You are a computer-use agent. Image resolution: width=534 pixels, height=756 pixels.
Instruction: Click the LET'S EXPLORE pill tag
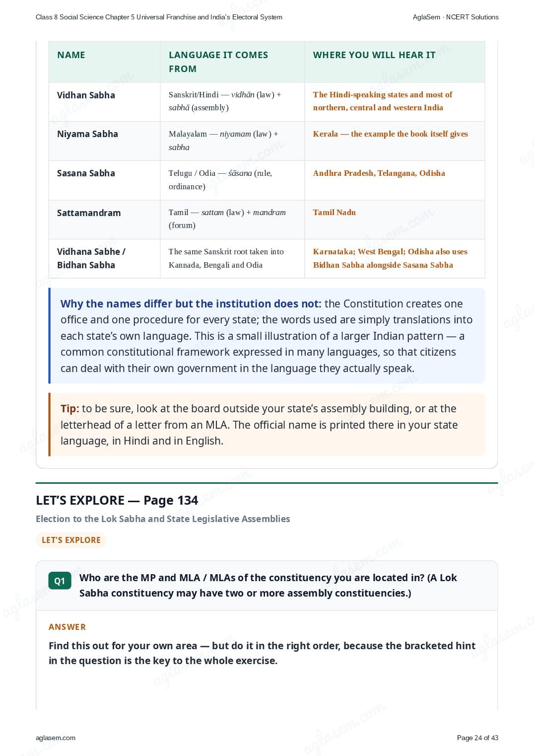point(71,540)
